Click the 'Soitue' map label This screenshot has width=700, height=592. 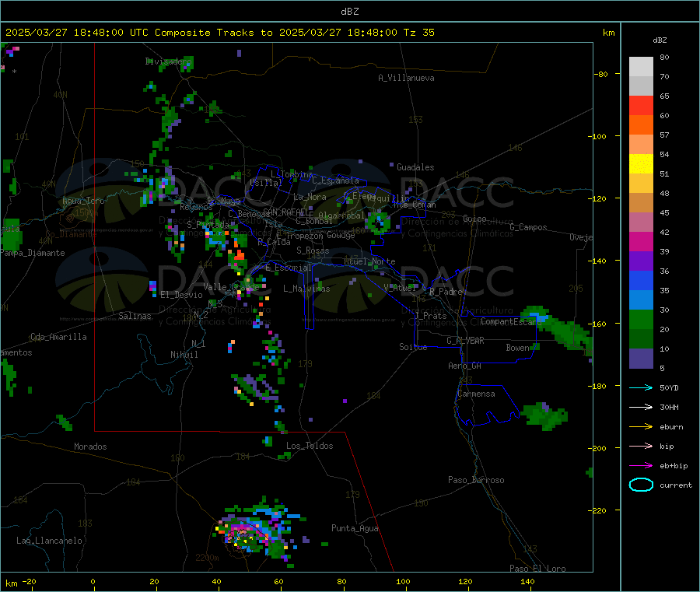click(x=413, y=347)
